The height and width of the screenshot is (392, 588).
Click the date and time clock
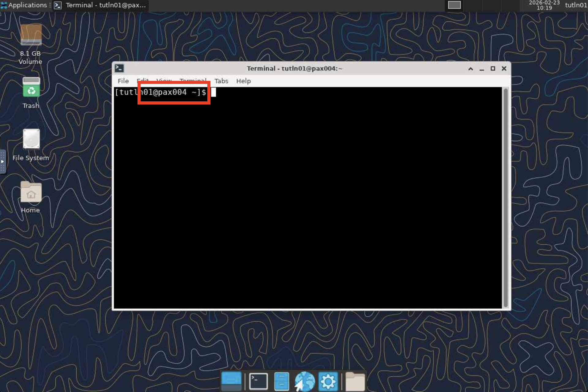(544, 5)
